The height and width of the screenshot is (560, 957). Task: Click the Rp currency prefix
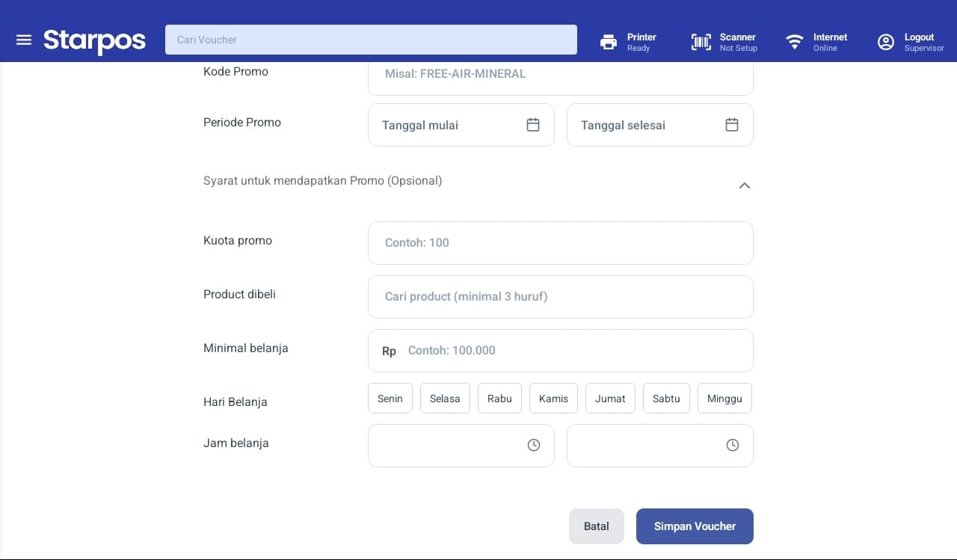pyautogui.click(x=389, y=351)
